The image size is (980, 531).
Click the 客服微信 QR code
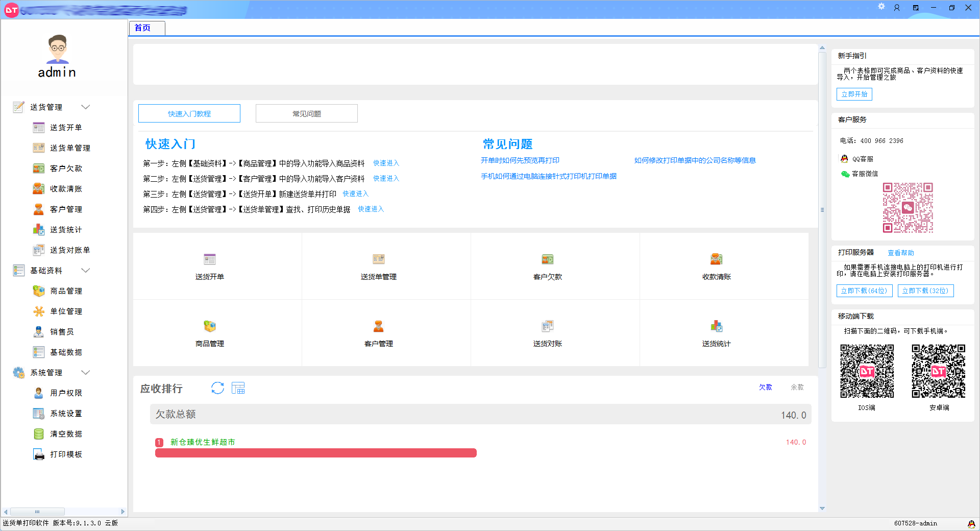coord(908,208)
